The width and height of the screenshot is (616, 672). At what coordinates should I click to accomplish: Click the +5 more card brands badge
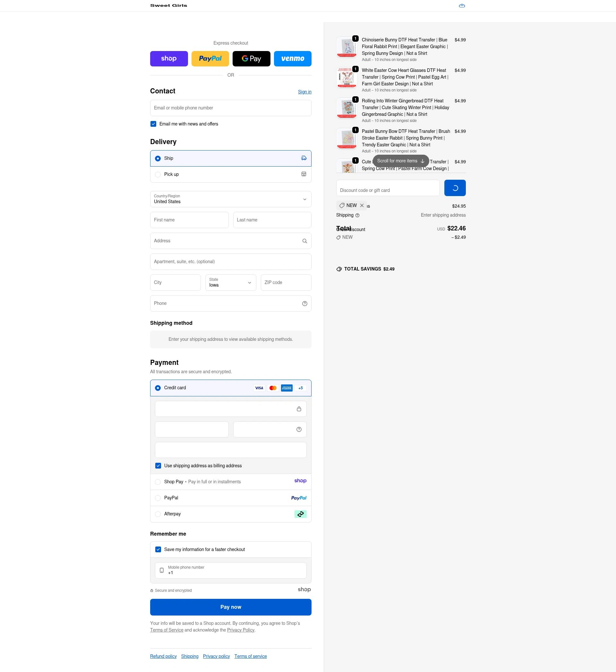click(300, 388)
